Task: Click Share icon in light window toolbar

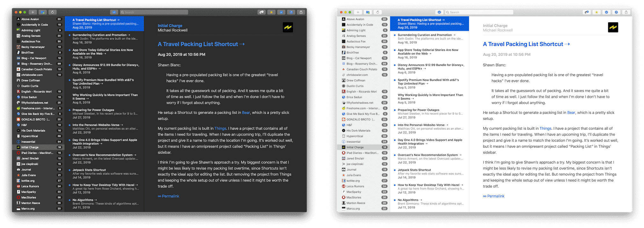Action: (x=626, y=12)
